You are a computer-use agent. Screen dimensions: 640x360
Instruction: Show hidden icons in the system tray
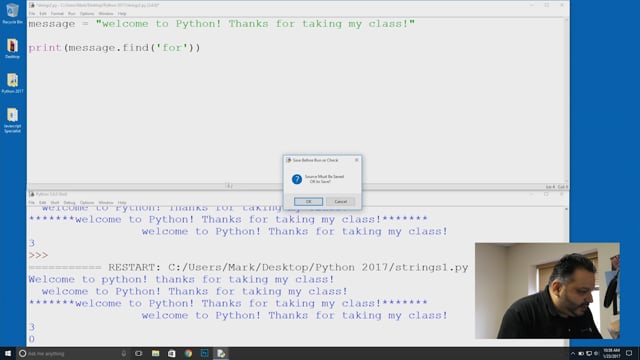(x=573, y=353)
